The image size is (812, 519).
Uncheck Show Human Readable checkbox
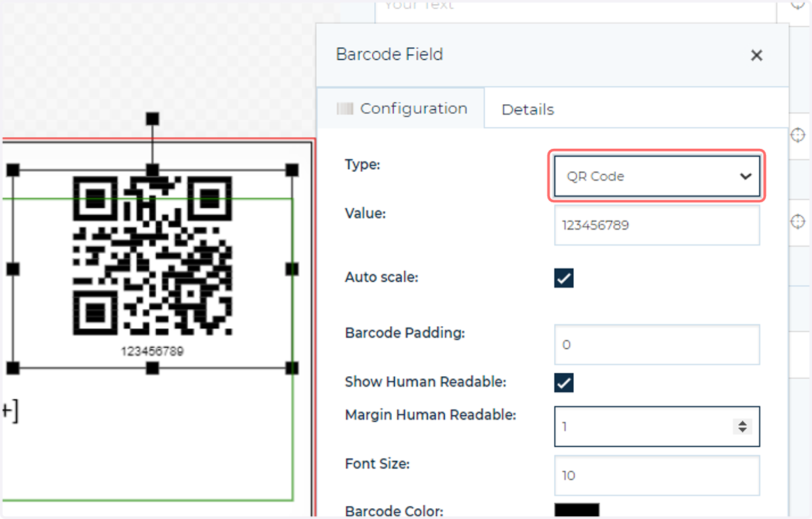tap(564, 382)
